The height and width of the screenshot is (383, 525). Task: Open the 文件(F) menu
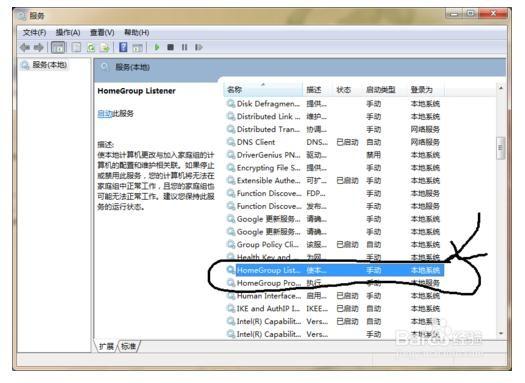click(34, 32)
